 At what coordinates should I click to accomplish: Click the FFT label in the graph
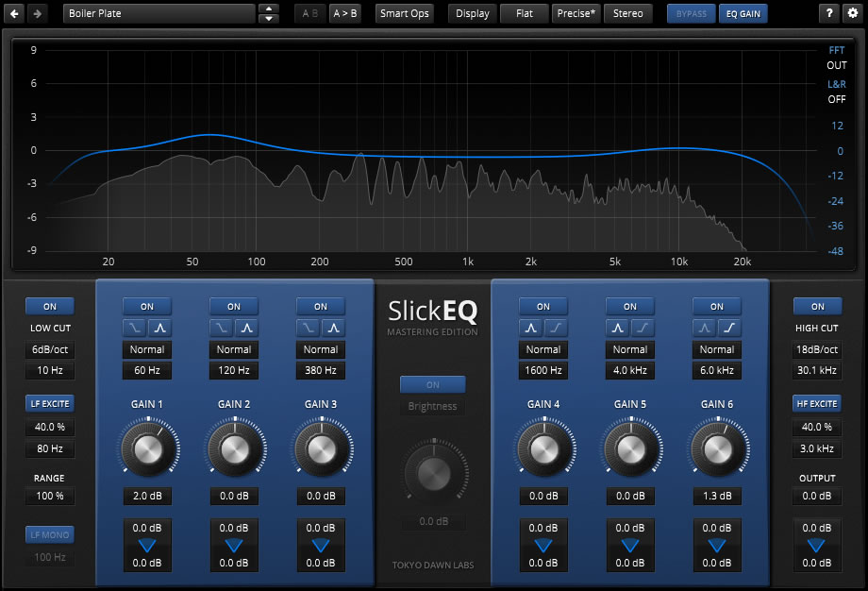tap(837, 50)
